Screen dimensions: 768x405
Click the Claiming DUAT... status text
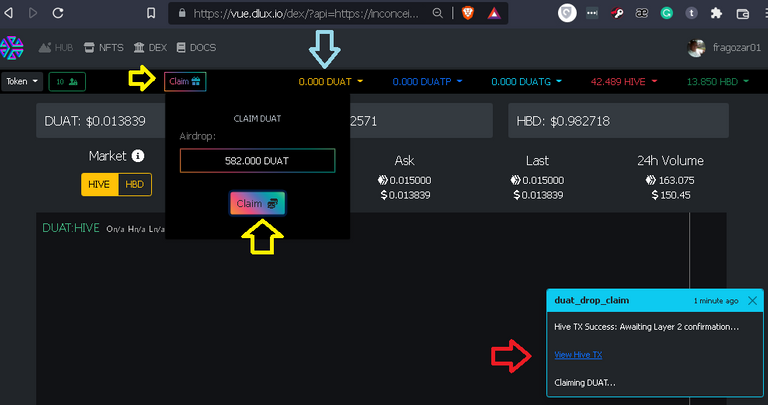coord(585,382)
